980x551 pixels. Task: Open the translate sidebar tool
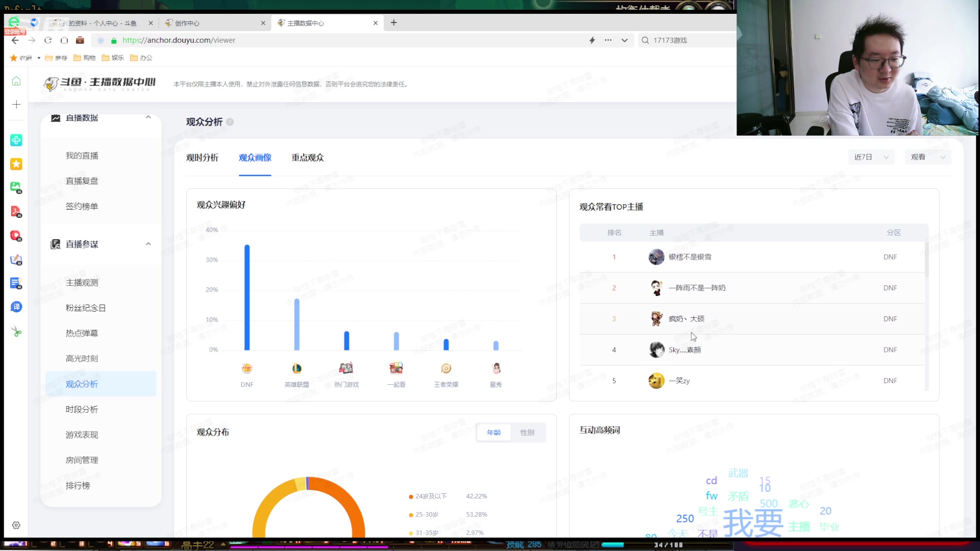click(x=16, y=307)
